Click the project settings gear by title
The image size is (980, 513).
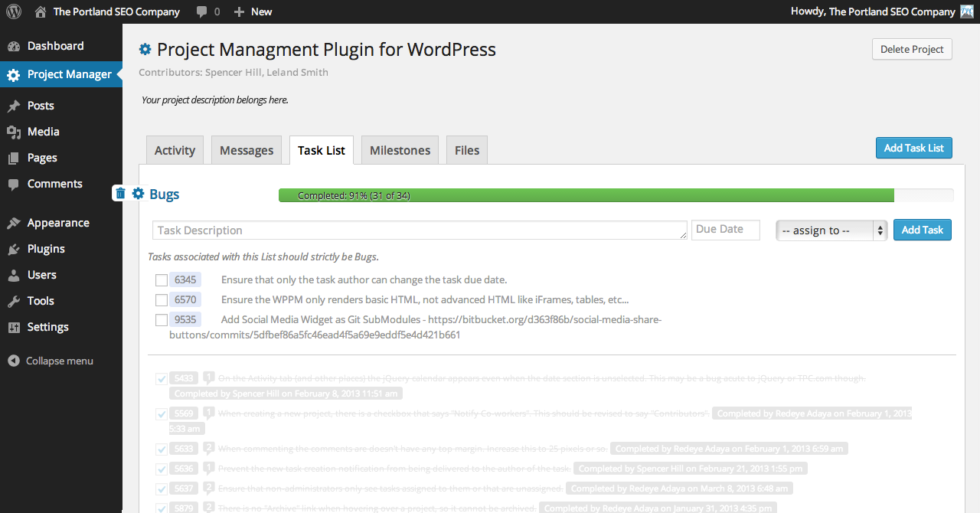(145, 50)
